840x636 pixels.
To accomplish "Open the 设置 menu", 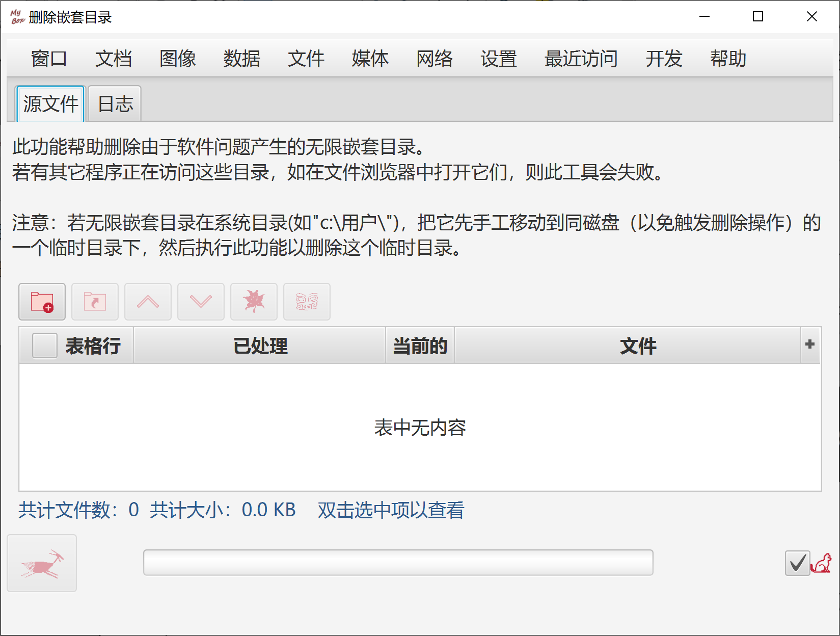I will pyautogui.click(x=498, y=59).
